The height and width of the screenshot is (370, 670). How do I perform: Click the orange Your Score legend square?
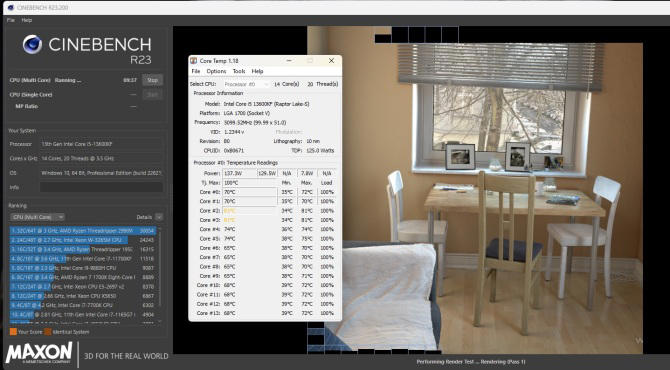(13, 332)
